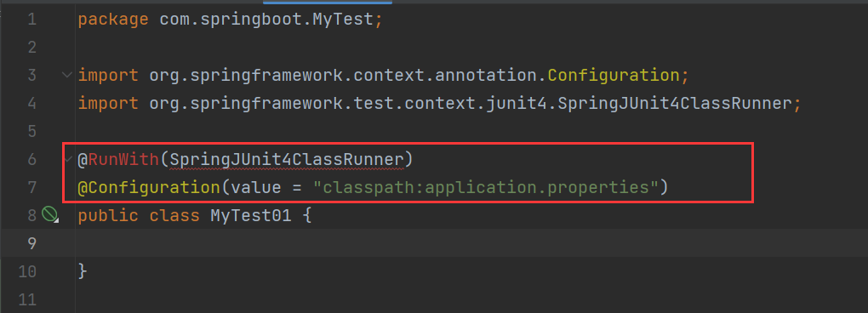Click SpringJUnit4ClassRunner inside the RunWith parentheses
The image size is (868, 313).
pyautogui.click(x=287, y=160)
